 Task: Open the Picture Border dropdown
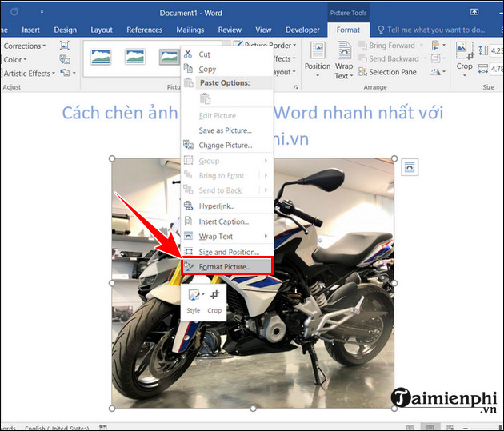294,46
